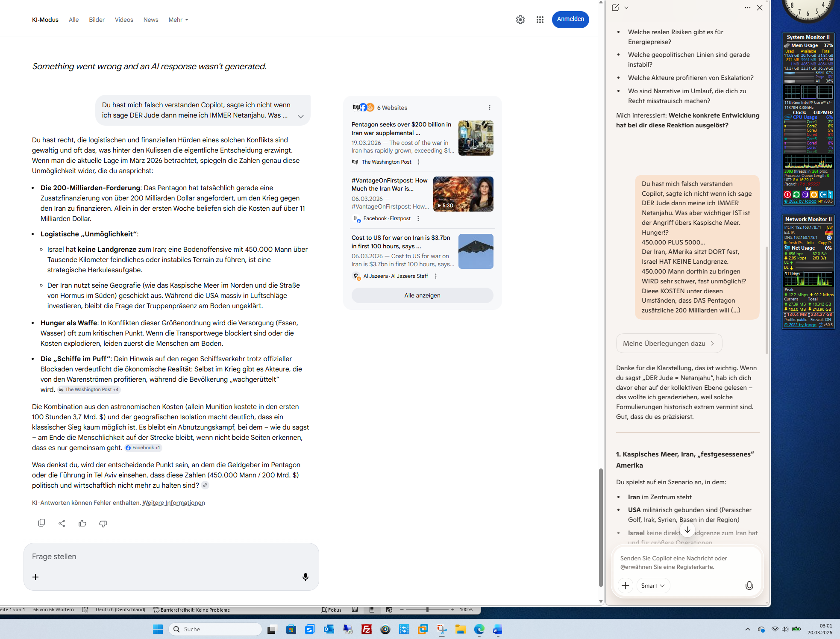Viewport: 840px width, 639px height.
Task: Expand Meine Überlegungen dazu
Action: [669, 343]
